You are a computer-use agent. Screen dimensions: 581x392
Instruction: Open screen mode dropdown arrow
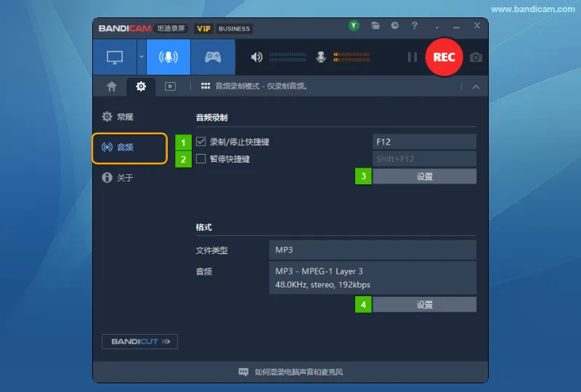coord(142,57)
